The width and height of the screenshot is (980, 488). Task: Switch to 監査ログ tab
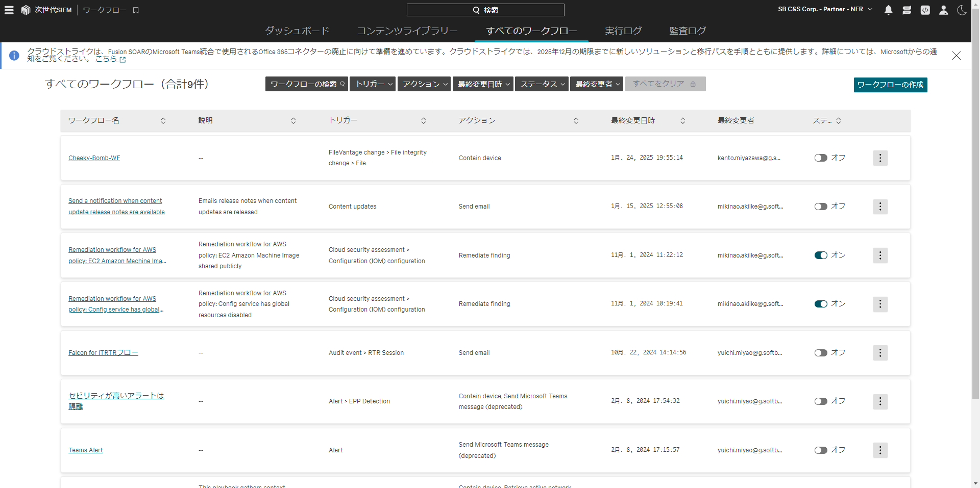coord(688,31)
